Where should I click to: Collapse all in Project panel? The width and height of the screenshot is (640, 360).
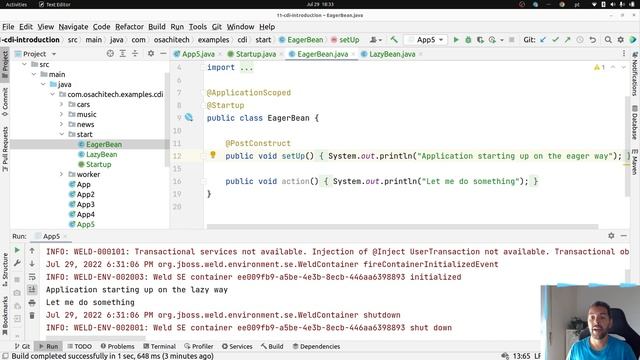(135, 53)
